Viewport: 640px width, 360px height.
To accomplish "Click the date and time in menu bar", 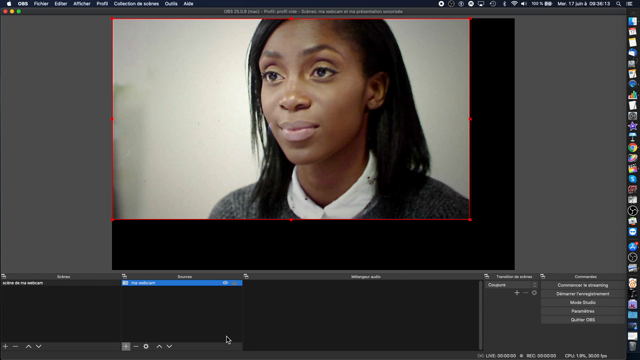I will tap(584, 4).
